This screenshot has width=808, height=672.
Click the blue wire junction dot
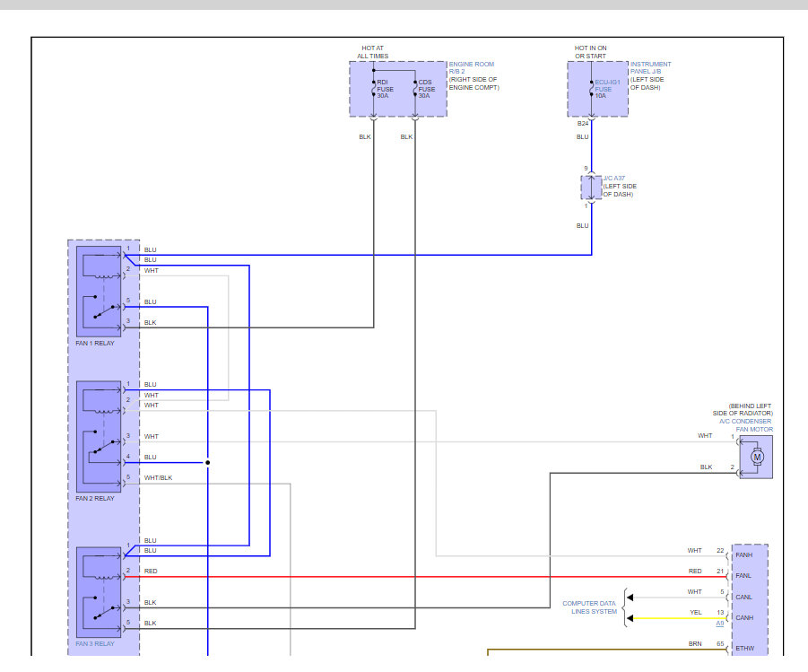click(x=207, y=463)
